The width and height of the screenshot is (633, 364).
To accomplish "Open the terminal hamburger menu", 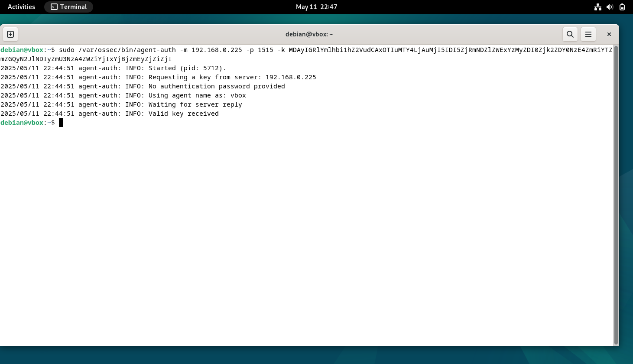I will [588, 34].
